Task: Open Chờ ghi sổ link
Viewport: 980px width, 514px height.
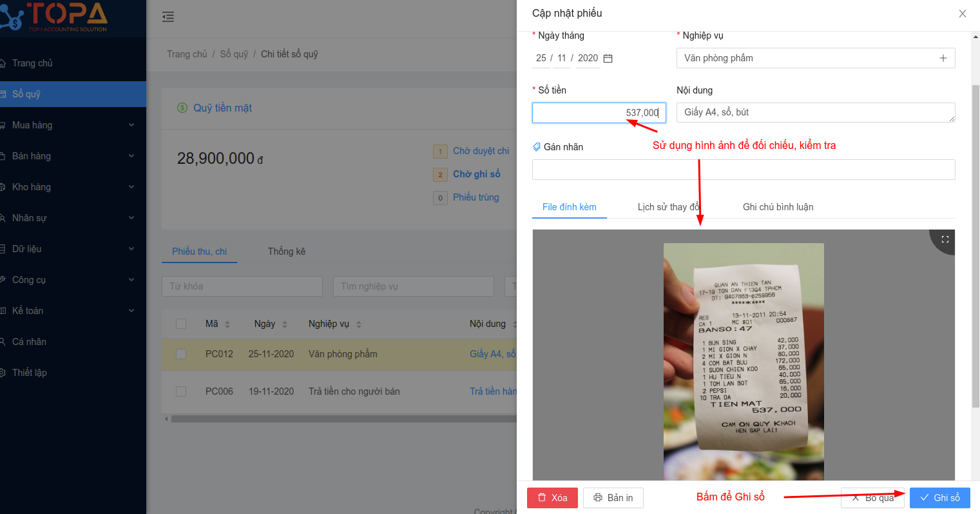Action: [x=477, y=174]
